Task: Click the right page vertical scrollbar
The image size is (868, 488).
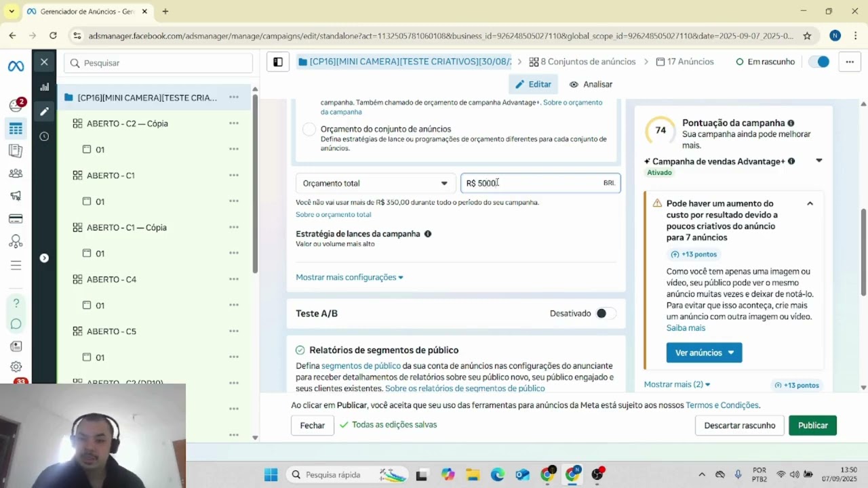Action: (863, 252)
